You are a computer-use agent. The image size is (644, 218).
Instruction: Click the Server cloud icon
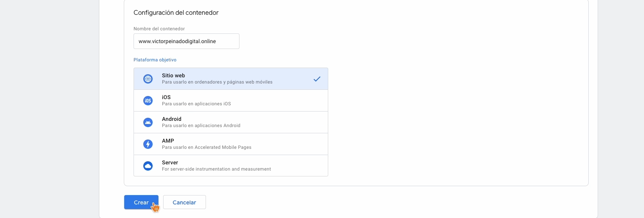click(x=148, y=166)
